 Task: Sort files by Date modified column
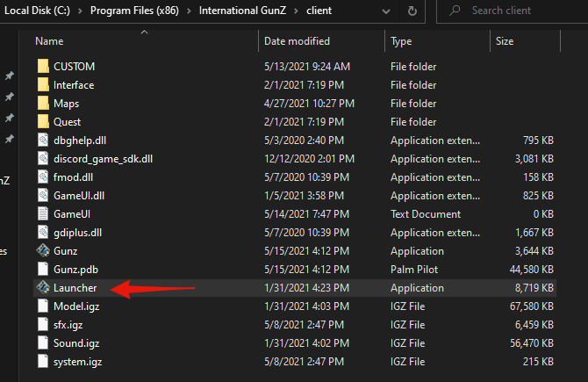[x=297, y=41]
